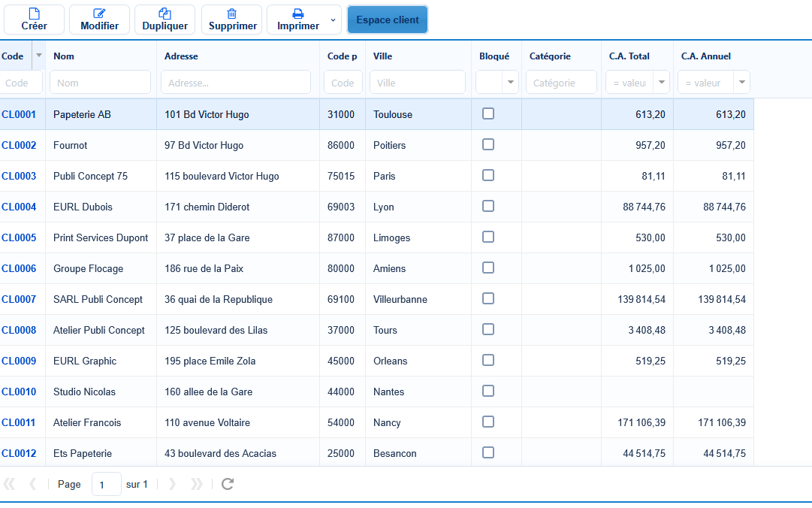
Task: Click the Dupliquer toolbar button
Action: [165, 20]
